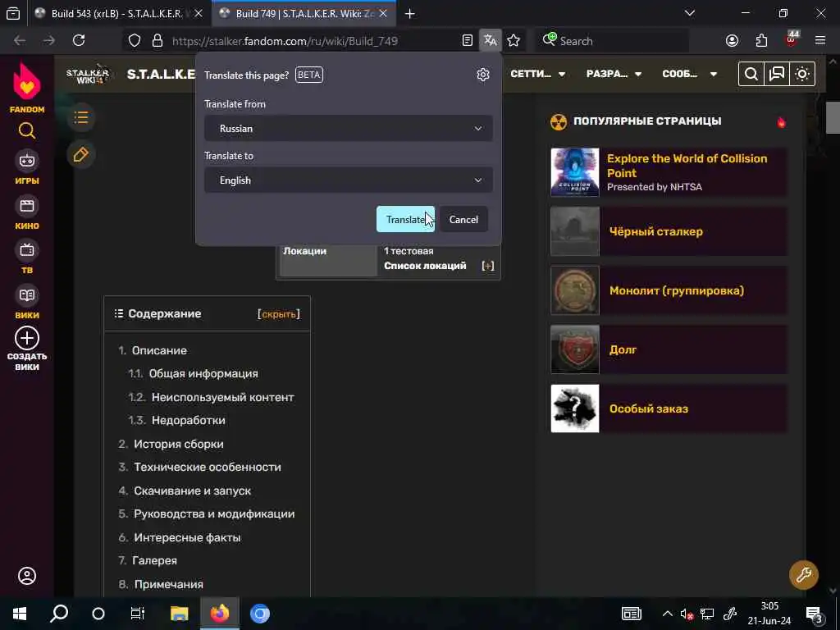Open the list all tabs dropdown

[689, 13]
